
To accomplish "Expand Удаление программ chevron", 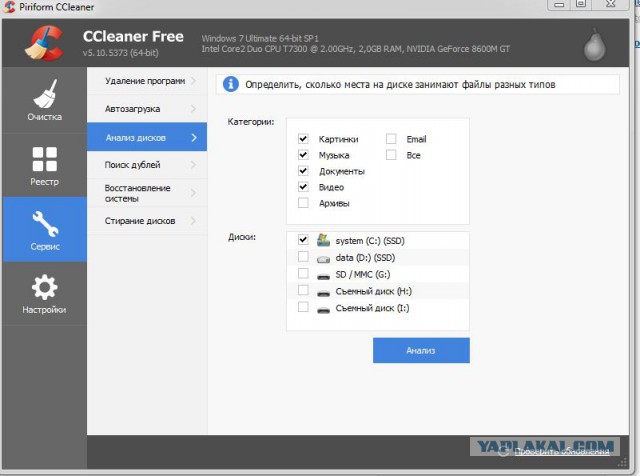I will tap(193, 81).
